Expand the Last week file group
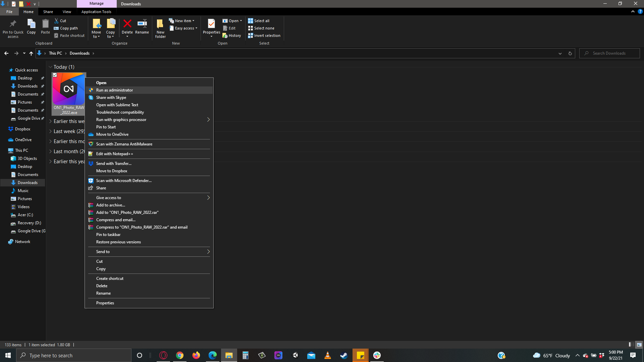The image size is (644, 362). [50, 131]
